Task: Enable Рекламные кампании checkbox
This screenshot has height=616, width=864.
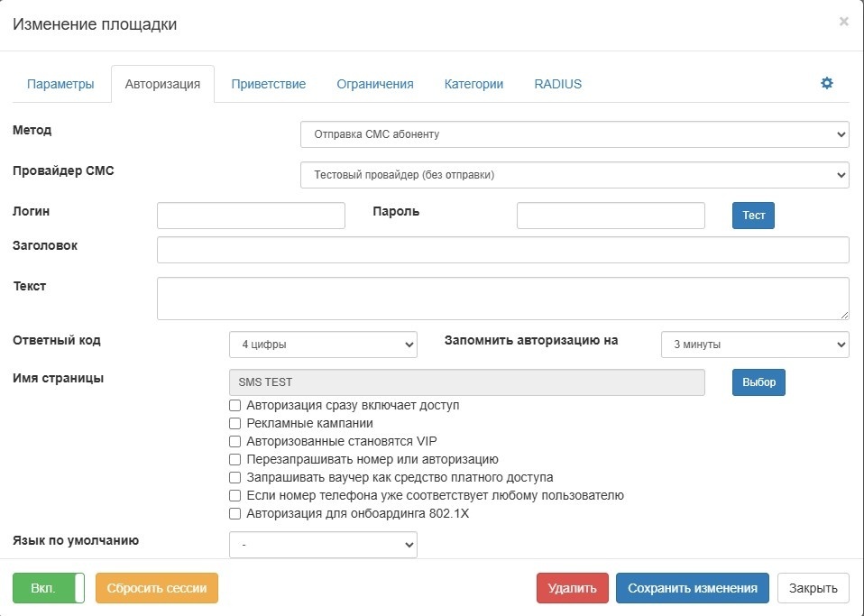Action: (x=235, y=423)
